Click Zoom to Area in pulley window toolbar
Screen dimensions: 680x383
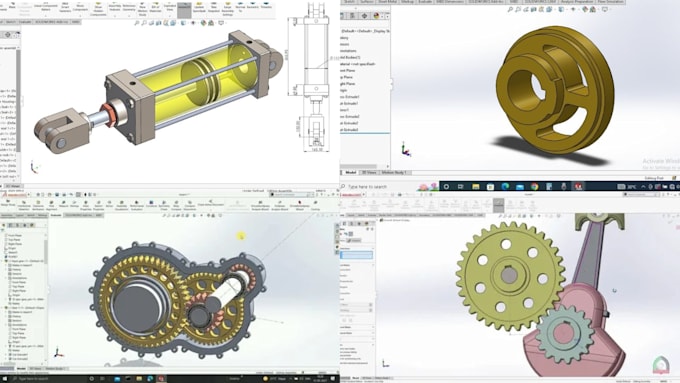coord(518,9)
